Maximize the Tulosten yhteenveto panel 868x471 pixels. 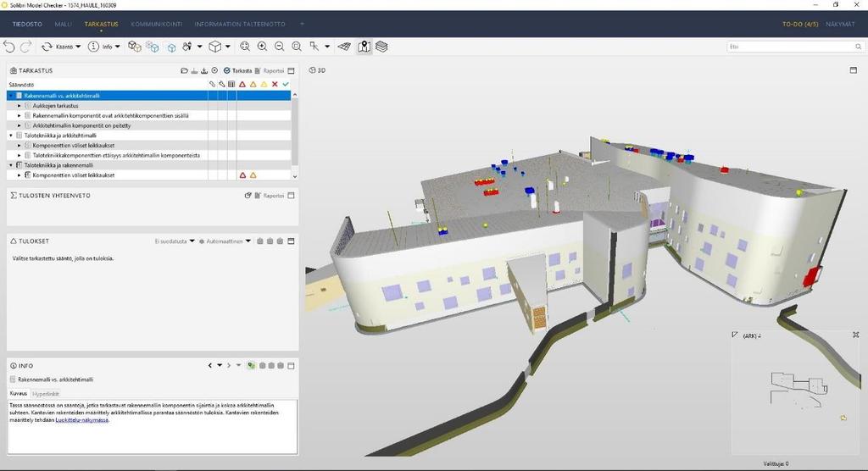292,196
